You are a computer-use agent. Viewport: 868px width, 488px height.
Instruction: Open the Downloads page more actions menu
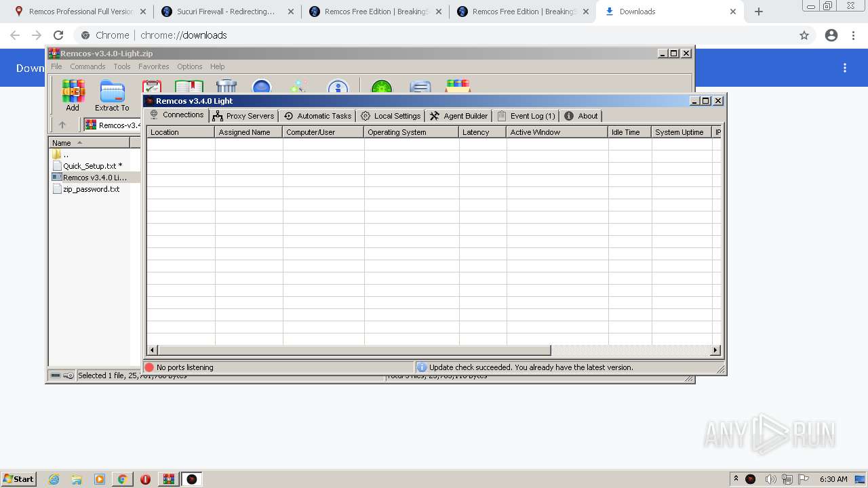pos(845,68)
